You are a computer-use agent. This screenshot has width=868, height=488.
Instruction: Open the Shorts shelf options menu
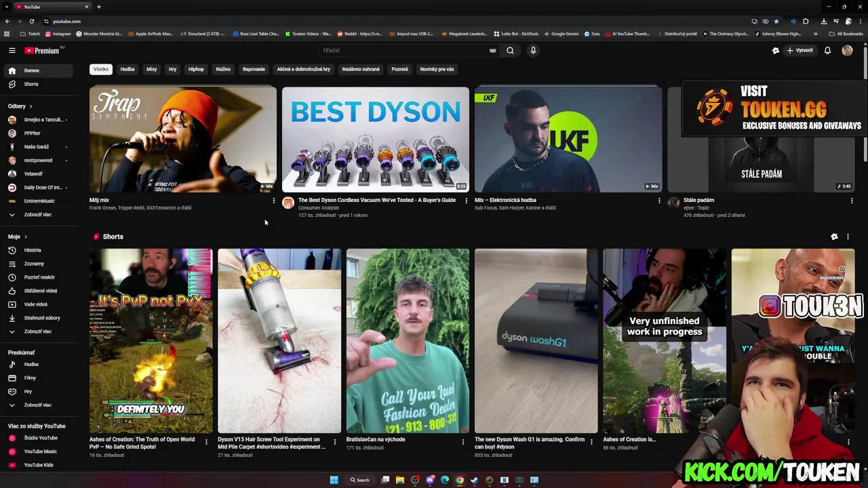point(848,237)
